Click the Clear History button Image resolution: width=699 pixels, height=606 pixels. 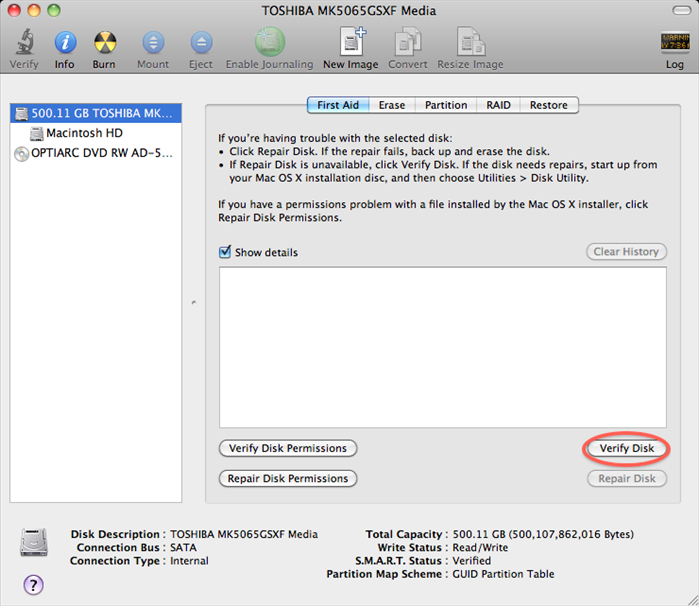pyautogui.click(x=626, y=251)
